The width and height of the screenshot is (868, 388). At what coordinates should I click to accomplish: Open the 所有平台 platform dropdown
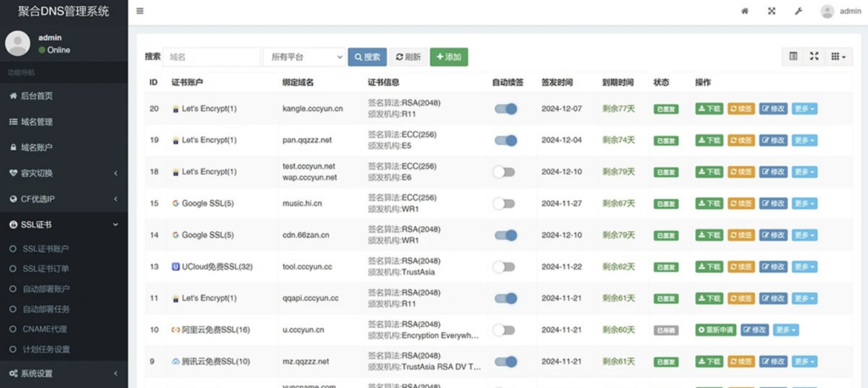(x=303, y=57)
